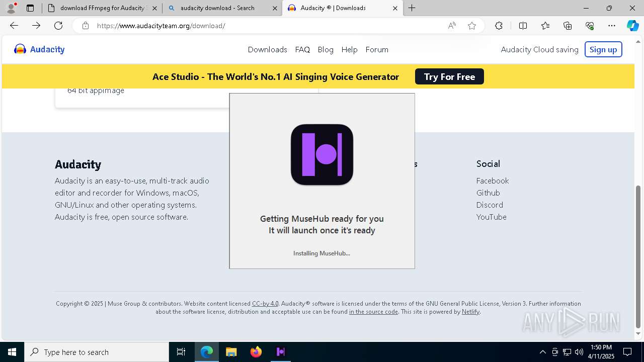Open Task View on taskbar
644x362 pixels.
coord(181,352)
